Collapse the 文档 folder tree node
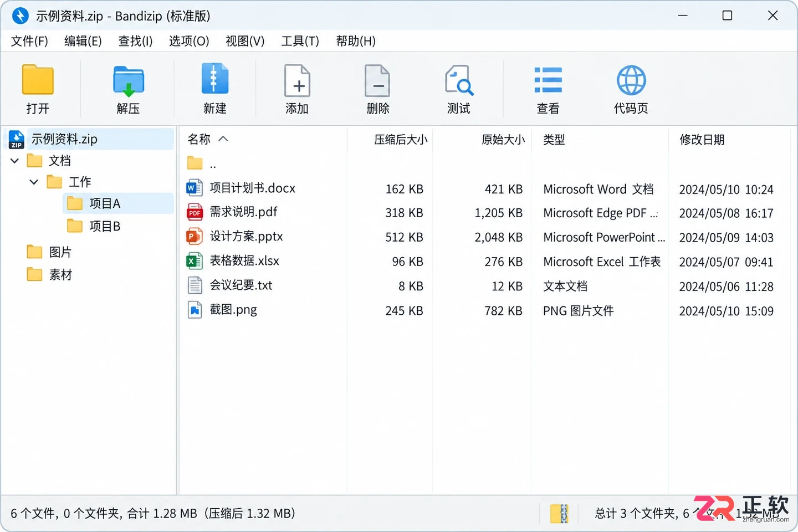 (x=15, y=161)
